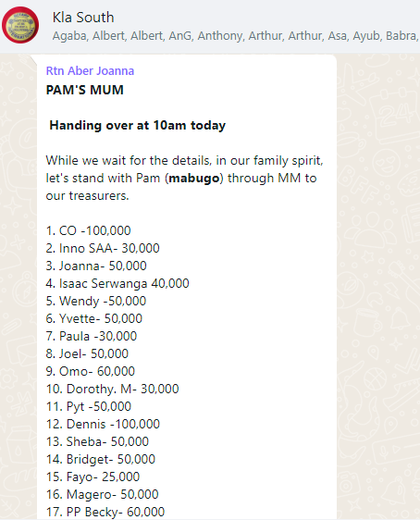Click the PP Becky- 60,000 entry
Viewport: 420px width, 520px height.
click(x=105, y=512)
